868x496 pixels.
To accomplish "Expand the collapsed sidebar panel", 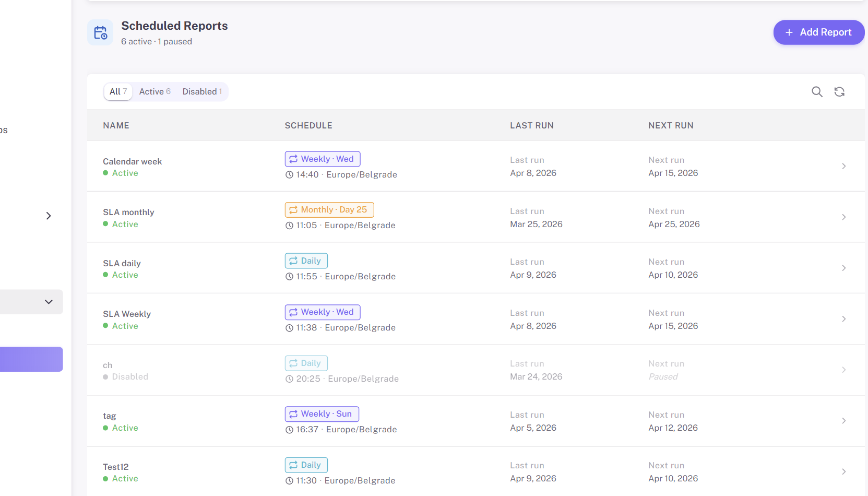I will 49,216.
